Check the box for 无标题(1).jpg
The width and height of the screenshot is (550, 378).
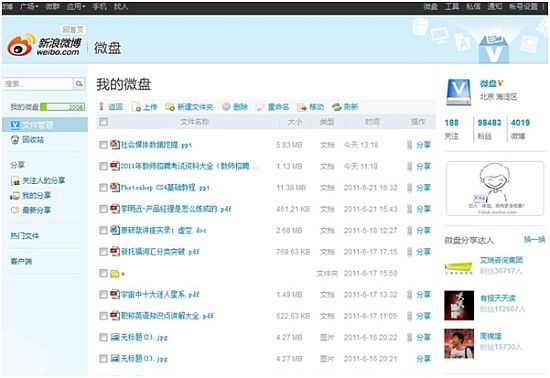(103, 359)
